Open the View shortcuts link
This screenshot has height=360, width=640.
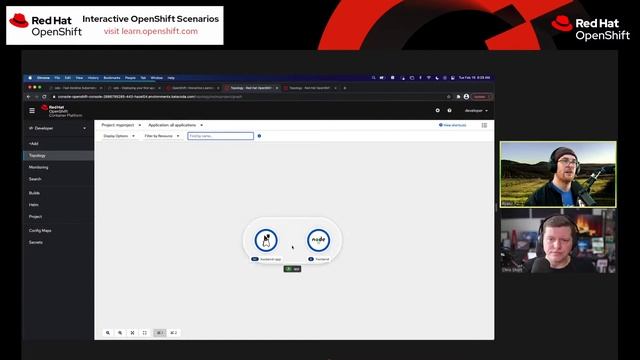(x=452, y=125)
